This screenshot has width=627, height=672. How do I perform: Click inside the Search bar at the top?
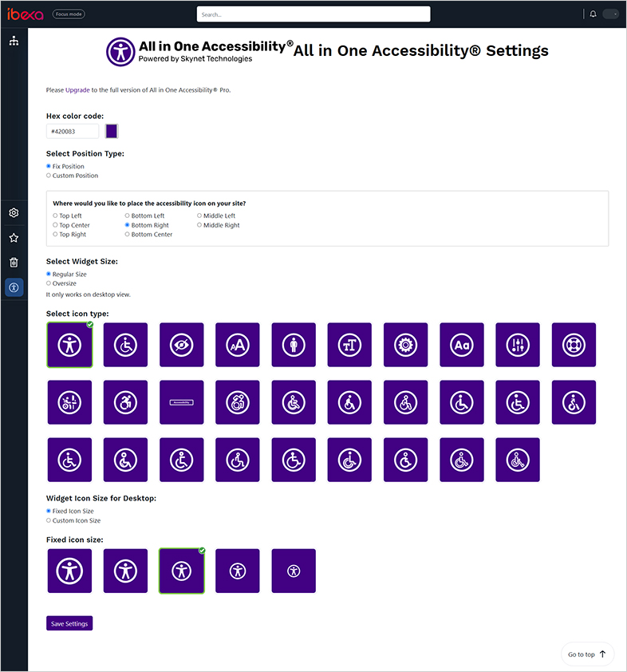313,14
